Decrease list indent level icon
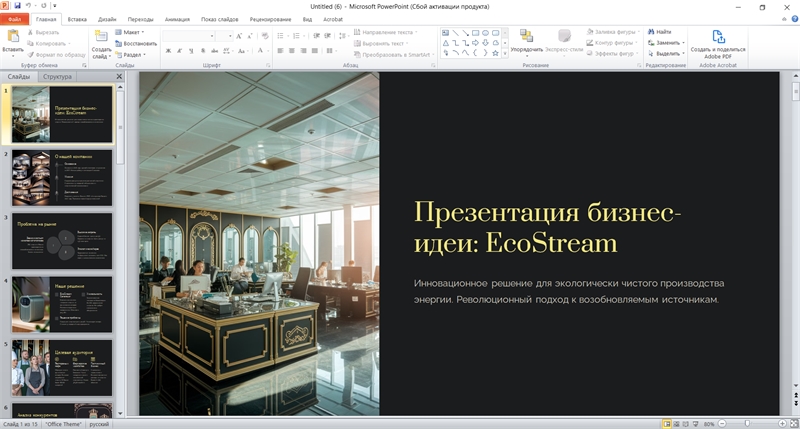Screen dimensions: 800x429 coord(316,36)
